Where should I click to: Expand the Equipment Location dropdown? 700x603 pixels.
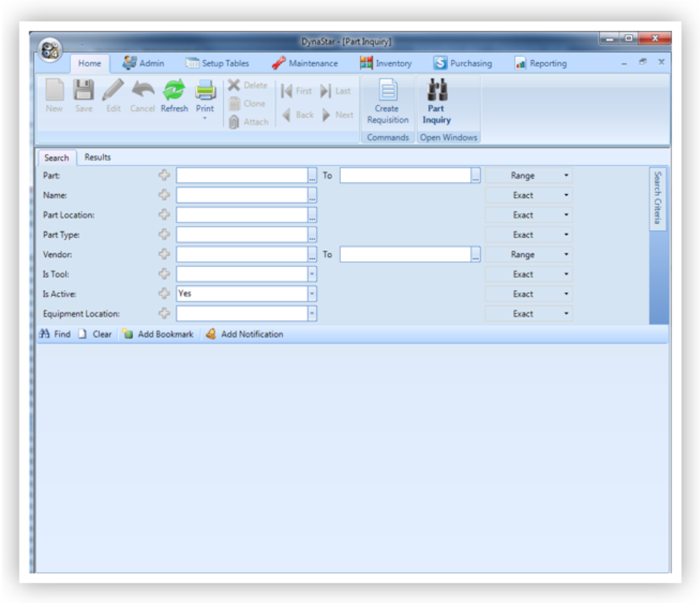click(x=312, y=314)
